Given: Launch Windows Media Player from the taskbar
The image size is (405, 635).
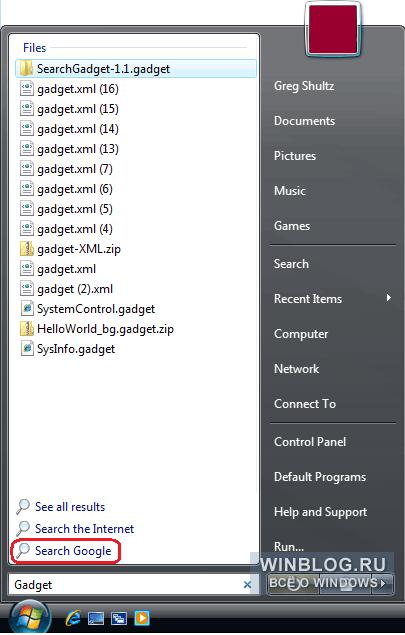Looking at the screenshot, I should point(142,618).
